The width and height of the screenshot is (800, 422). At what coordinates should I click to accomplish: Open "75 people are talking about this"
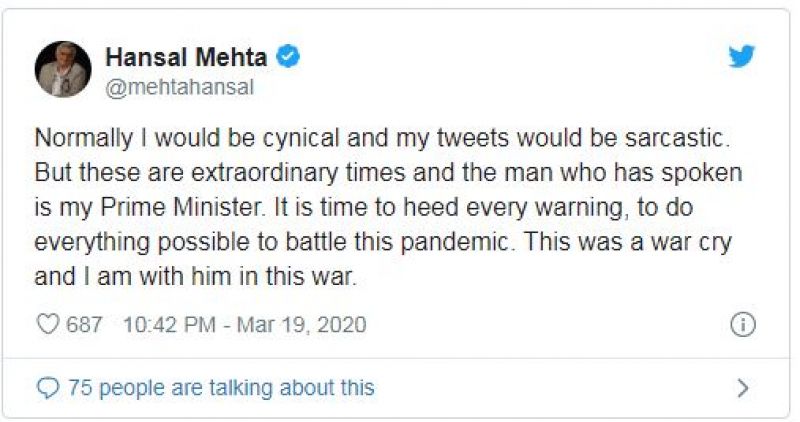click(220, 387)
